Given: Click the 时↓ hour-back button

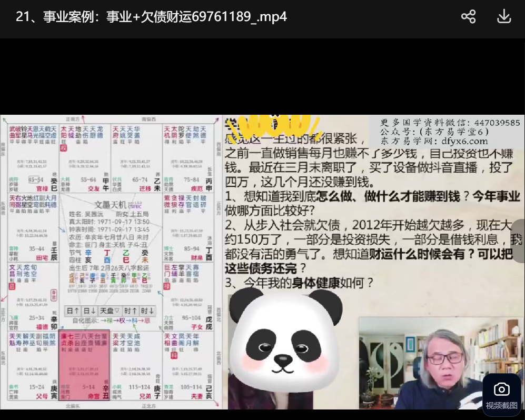Looking at the screenshot, I should (x=147, y=311).
